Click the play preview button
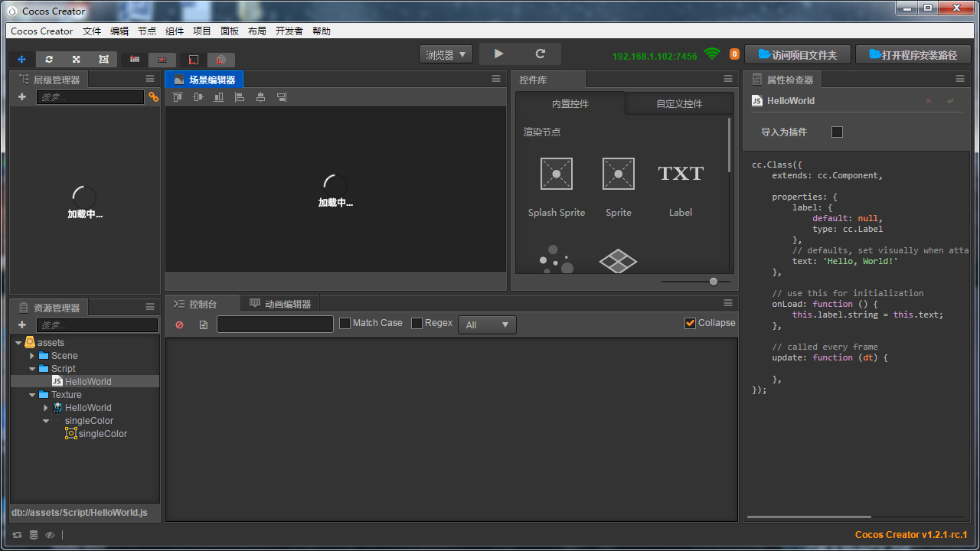The width and height of the screenshot is (980, 551). pyautogui.click(x=499, y=54)
